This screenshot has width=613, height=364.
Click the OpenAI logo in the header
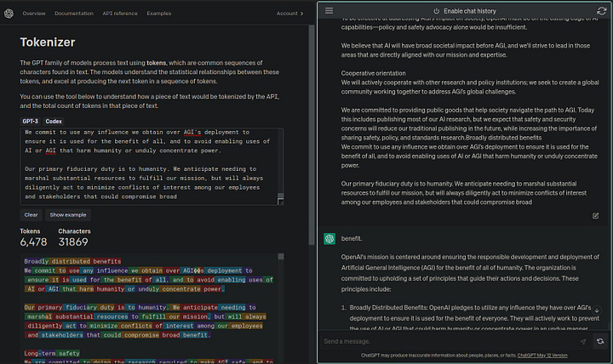9,14
